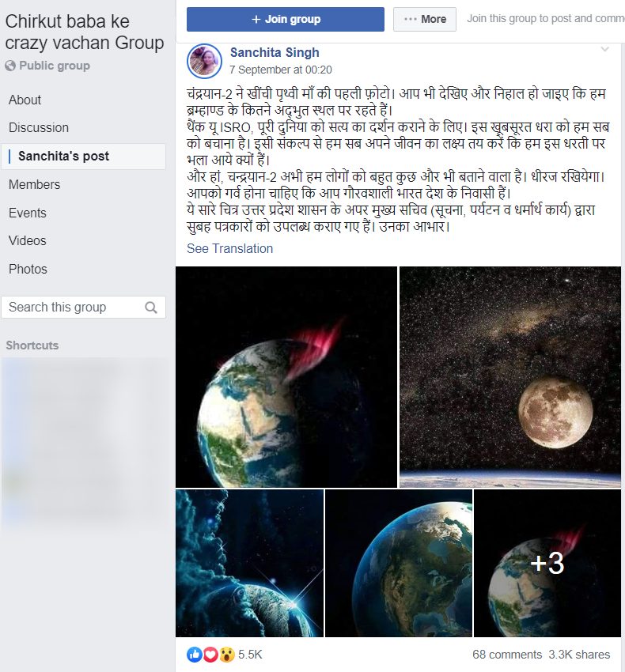625x672 pixels.
Task: Click the Wow reaction emoji icon
Action: [227, 654]
